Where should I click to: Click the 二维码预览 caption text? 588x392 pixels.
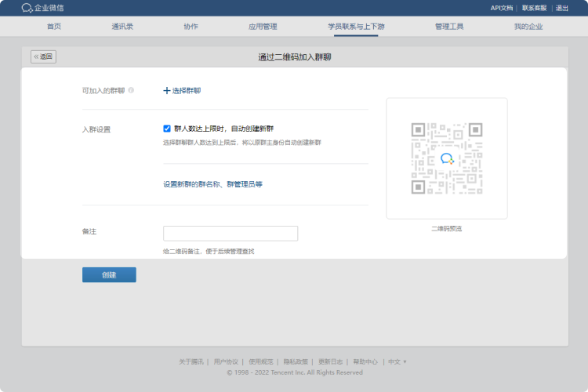tap(447, 228)
